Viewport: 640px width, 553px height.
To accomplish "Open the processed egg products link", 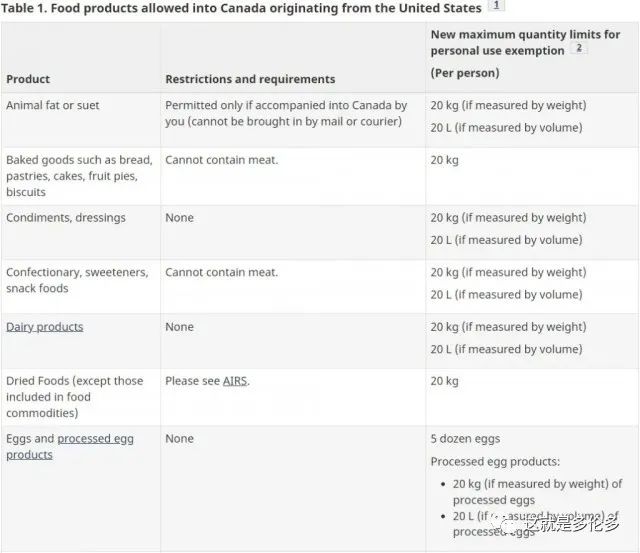I will click(70, 446).
